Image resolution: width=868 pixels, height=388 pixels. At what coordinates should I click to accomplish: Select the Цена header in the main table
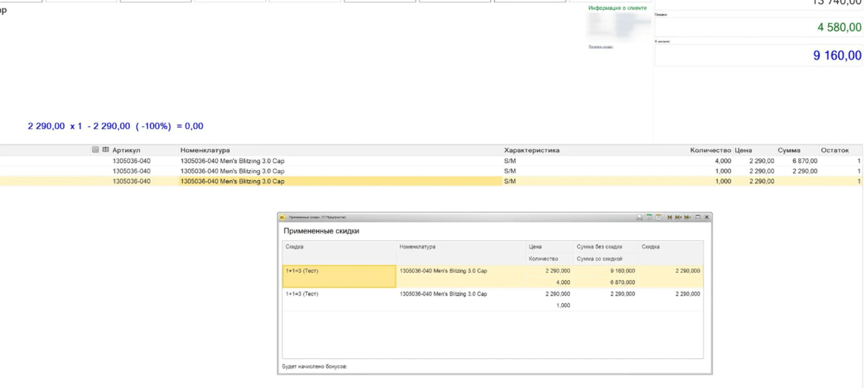[743, 150]
